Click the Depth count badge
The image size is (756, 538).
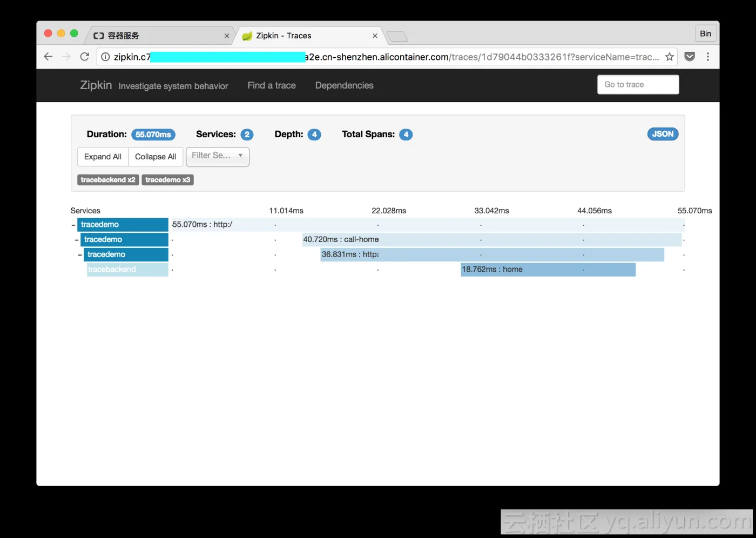[x=314, y=134]
